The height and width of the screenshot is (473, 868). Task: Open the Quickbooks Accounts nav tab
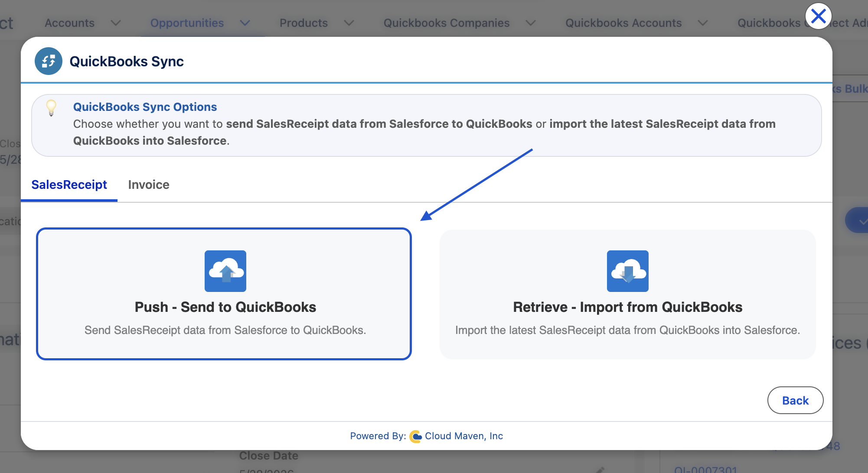pos(623,23)
